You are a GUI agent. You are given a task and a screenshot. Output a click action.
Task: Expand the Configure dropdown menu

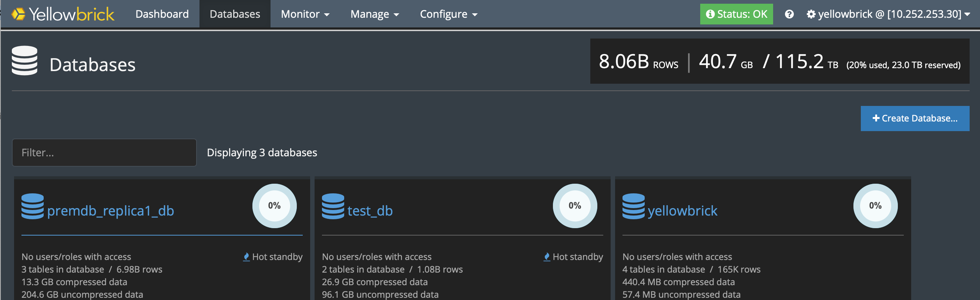click(448, 14)
